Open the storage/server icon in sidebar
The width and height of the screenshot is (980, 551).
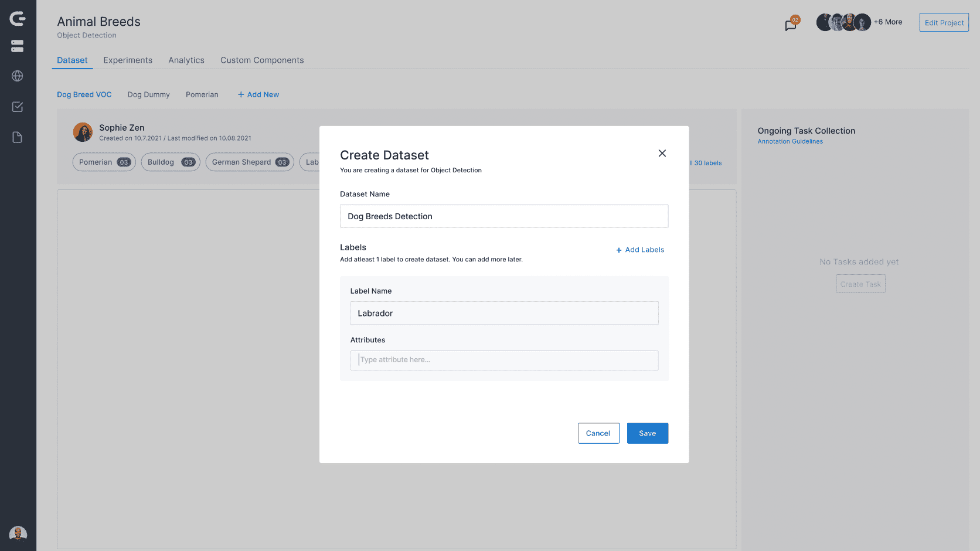pos(18,46)
